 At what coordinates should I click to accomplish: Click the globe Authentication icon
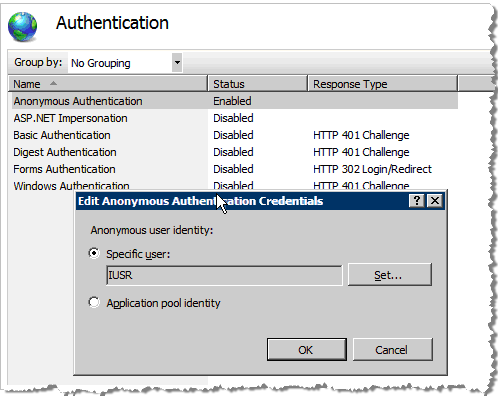22,26
